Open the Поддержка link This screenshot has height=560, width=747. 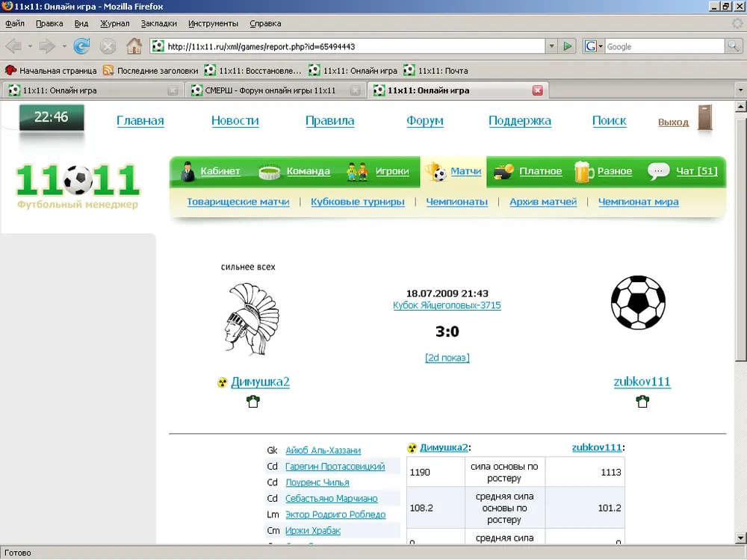(520, 121)
